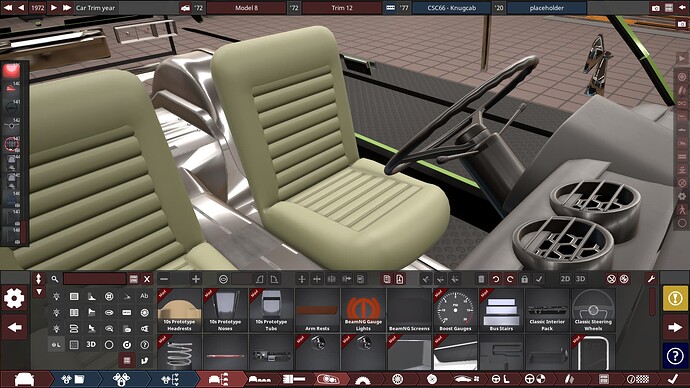Click the undo arrow in the fixture toolbar

pos(495,279)
